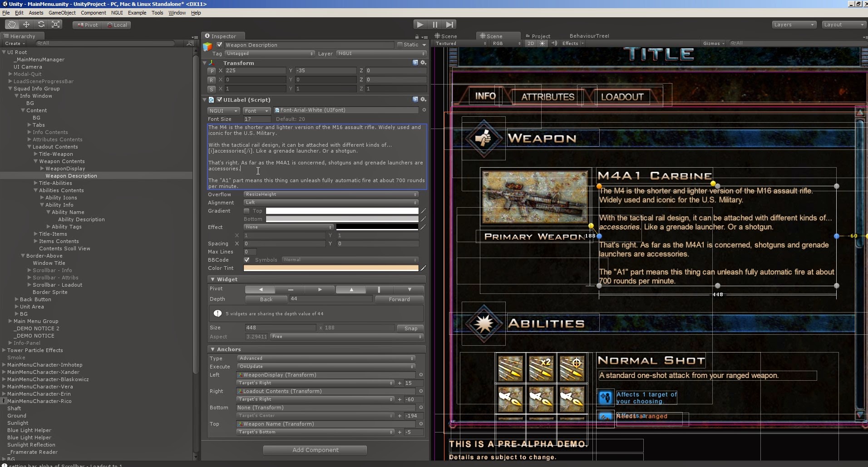Select the Hand tool in toolbar
Screen dimensions: 868x467
(x=11, y=25)
